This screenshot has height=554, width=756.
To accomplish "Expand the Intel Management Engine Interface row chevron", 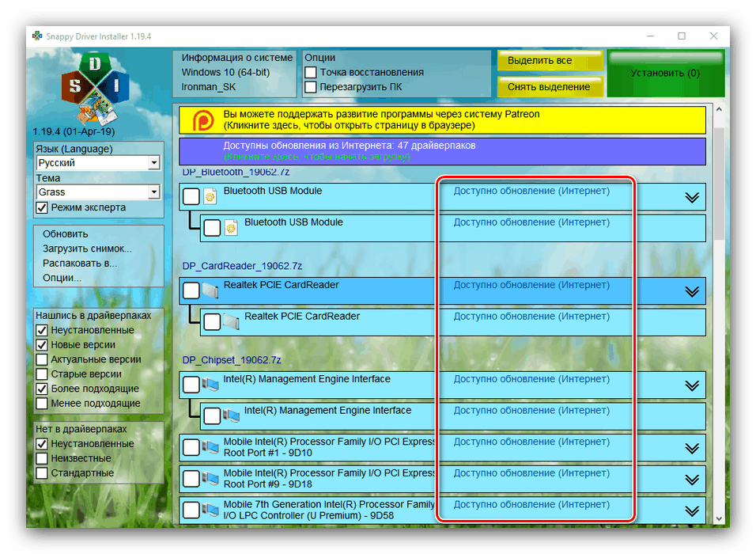I will [692, 385].
